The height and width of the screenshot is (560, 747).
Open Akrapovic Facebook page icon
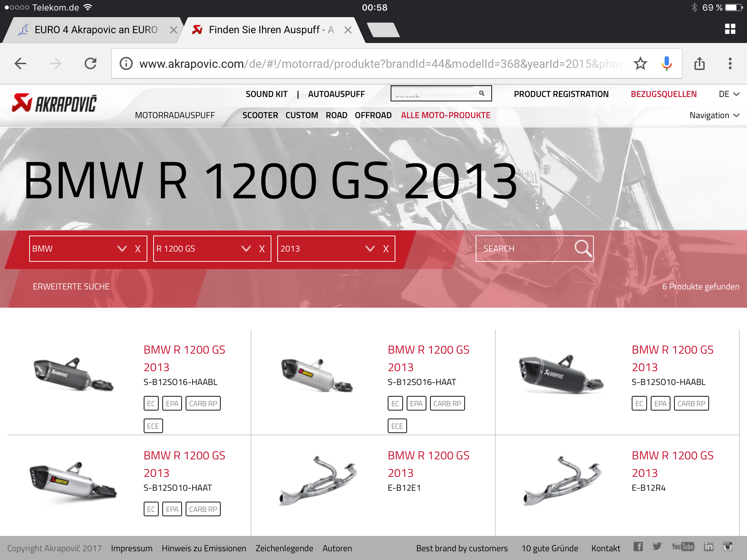[x=638, y=547]
